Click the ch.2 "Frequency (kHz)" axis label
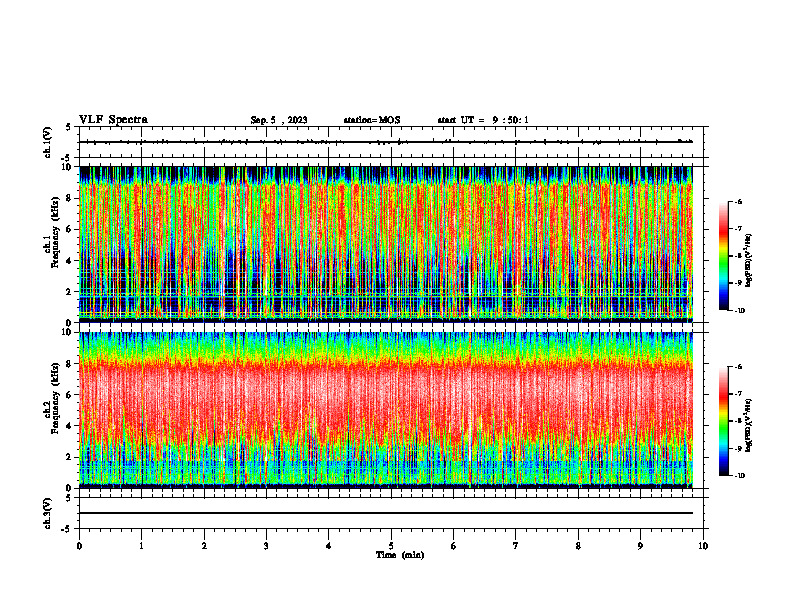 [55, 398]
